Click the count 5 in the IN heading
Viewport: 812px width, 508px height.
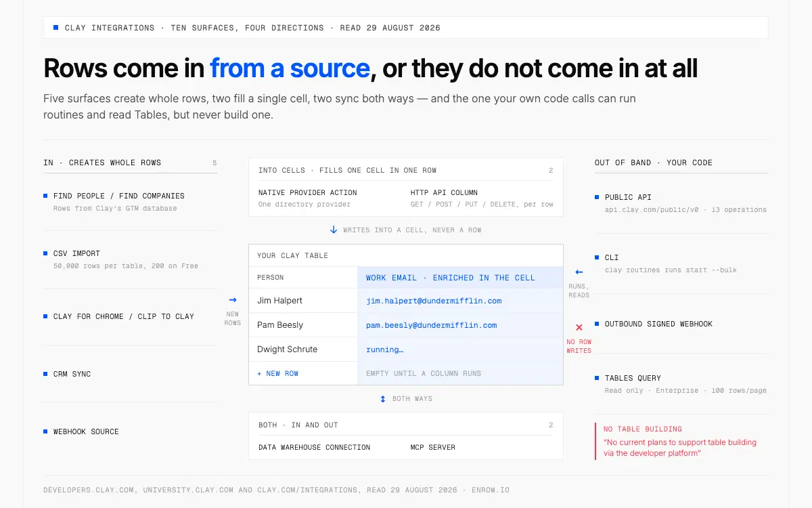click(215, 163)
